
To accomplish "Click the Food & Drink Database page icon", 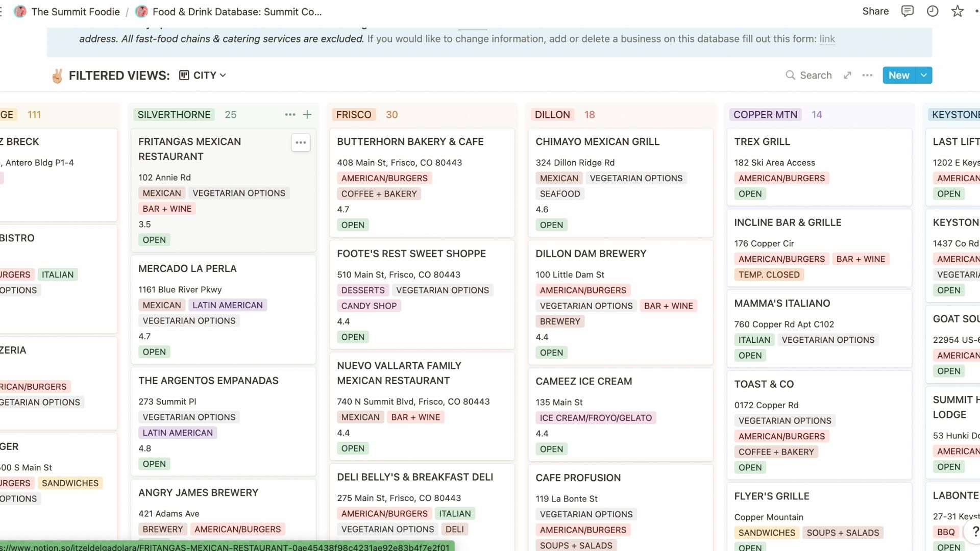I will tap(141, 11).
